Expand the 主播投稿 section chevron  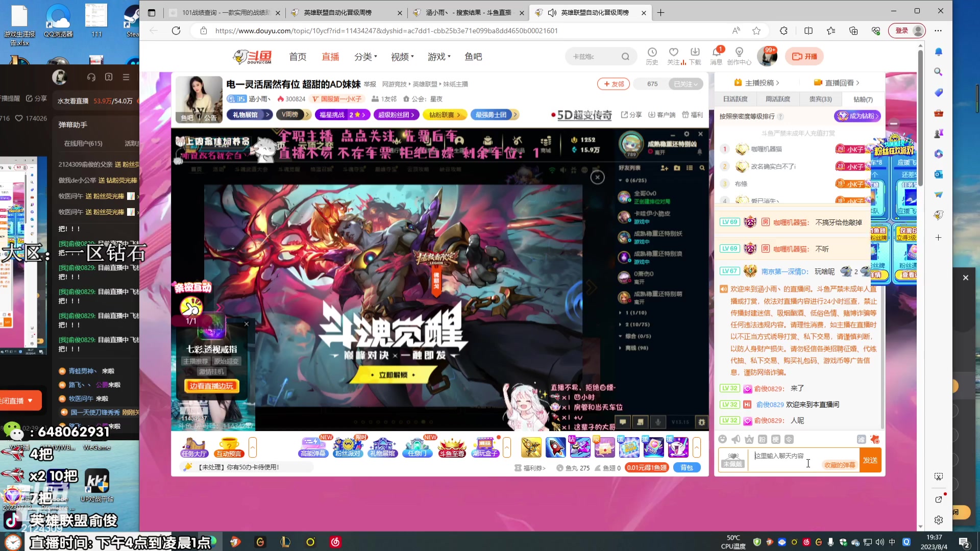pos(777,83)
